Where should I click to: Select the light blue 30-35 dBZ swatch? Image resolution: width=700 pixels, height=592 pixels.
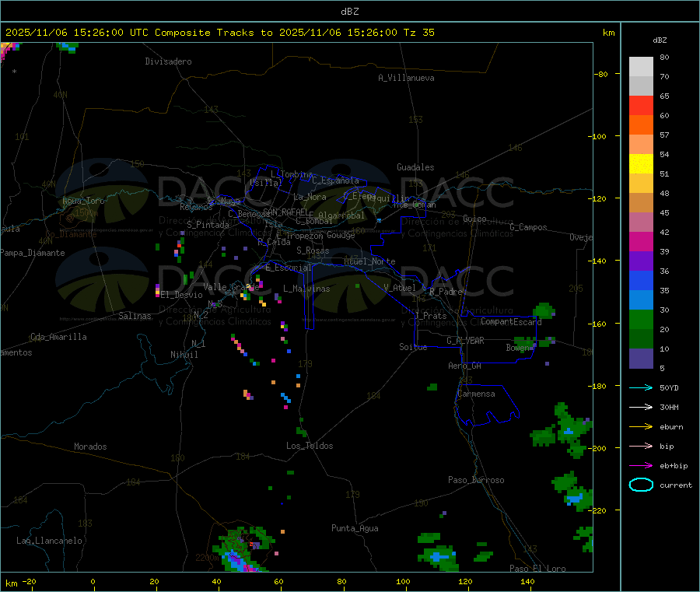click(x=641, y=300)
